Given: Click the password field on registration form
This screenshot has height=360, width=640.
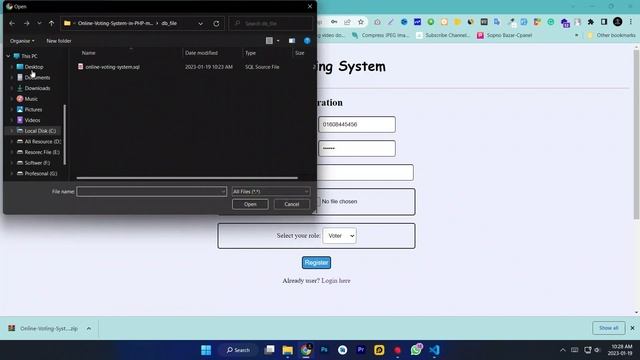Looking at the screenshot, I should (x=357, y=148).
